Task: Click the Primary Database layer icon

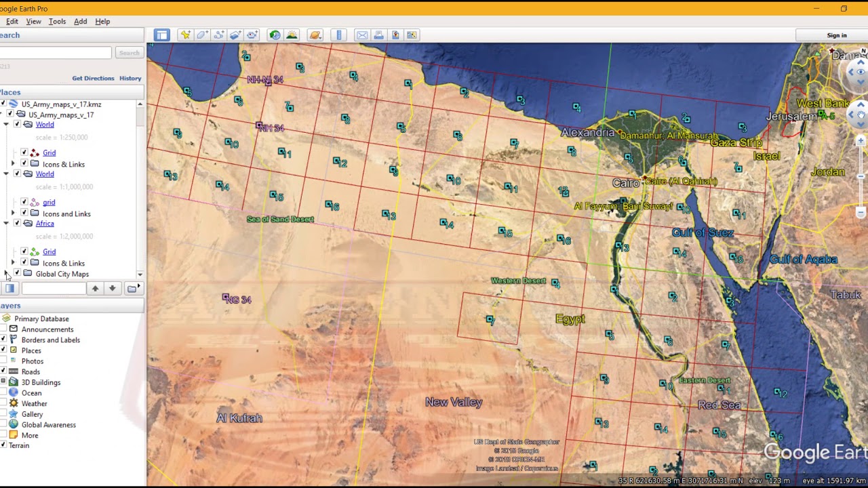Action: (6, 319)
